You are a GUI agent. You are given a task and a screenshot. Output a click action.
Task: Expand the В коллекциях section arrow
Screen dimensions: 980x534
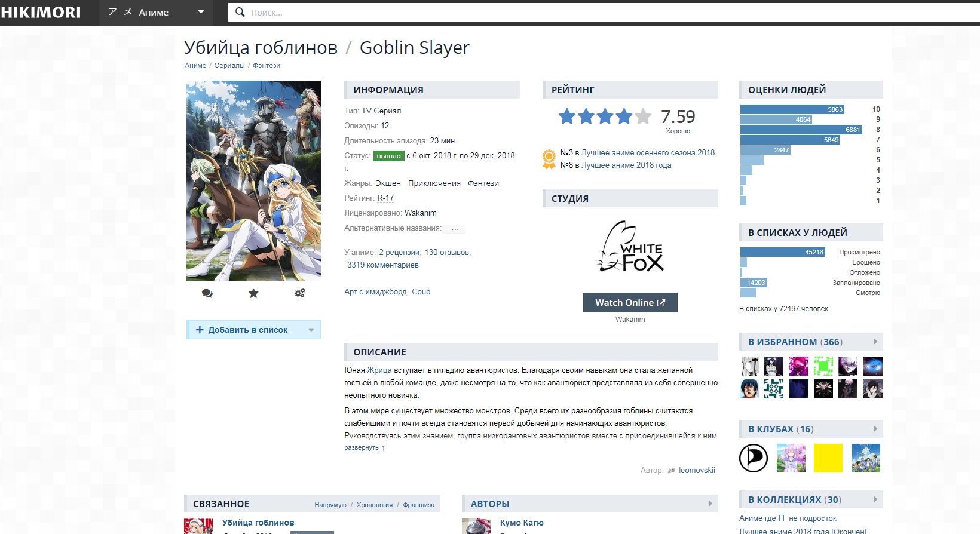(x=875, y=499)
